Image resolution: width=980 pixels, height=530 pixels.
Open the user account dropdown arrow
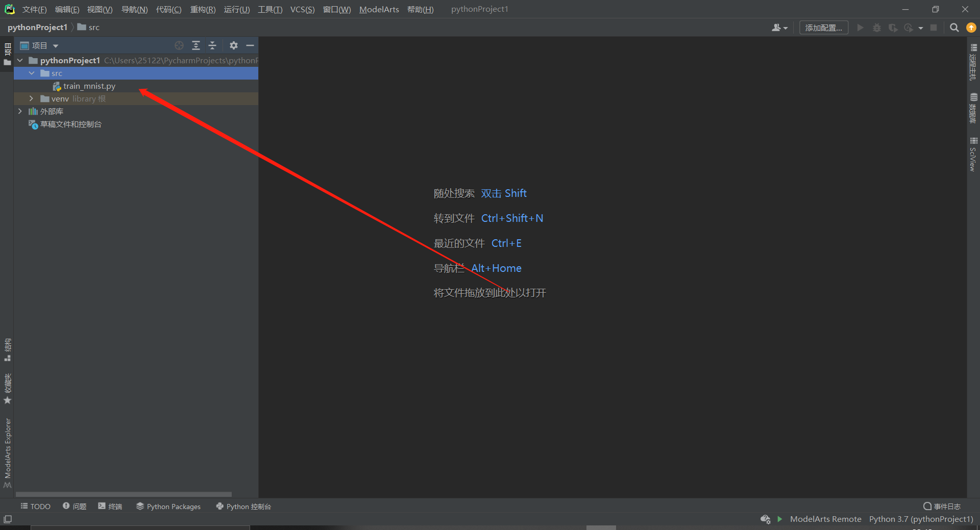pos(786,28)
